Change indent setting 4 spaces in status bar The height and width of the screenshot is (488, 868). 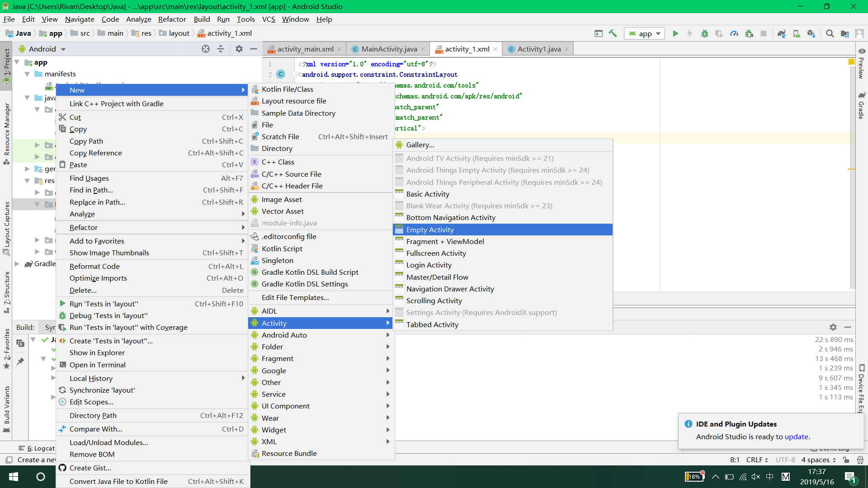819,460
